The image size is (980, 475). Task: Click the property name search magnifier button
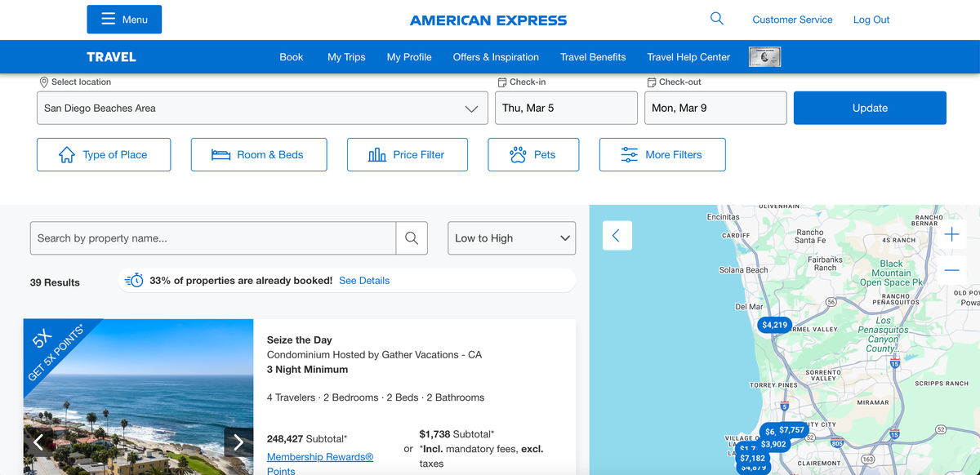[412, 238]
